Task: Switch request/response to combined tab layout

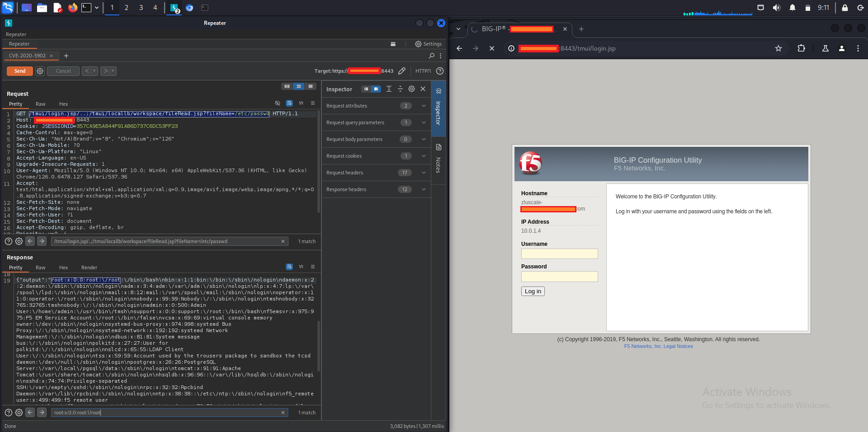Action: click(310, 86)
